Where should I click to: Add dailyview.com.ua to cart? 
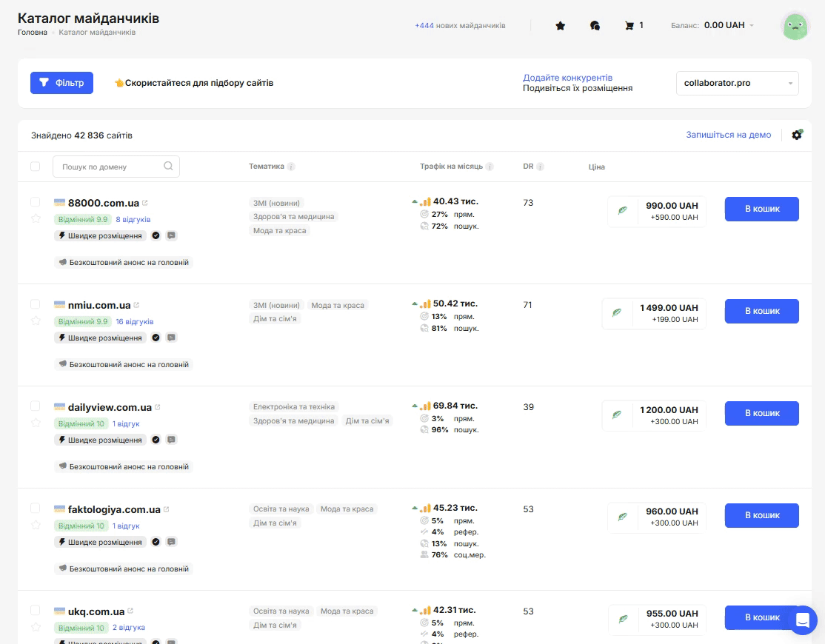[762, 413]
